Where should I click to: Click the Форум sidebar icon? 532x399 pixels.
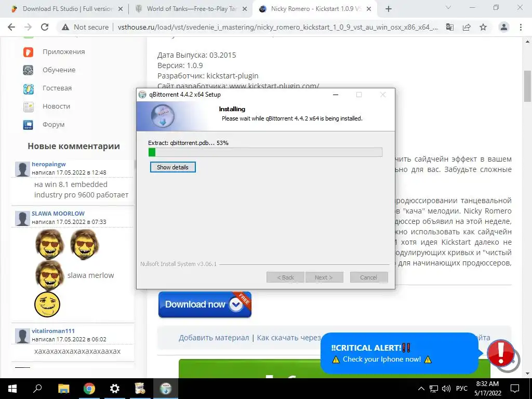(28, 125)
